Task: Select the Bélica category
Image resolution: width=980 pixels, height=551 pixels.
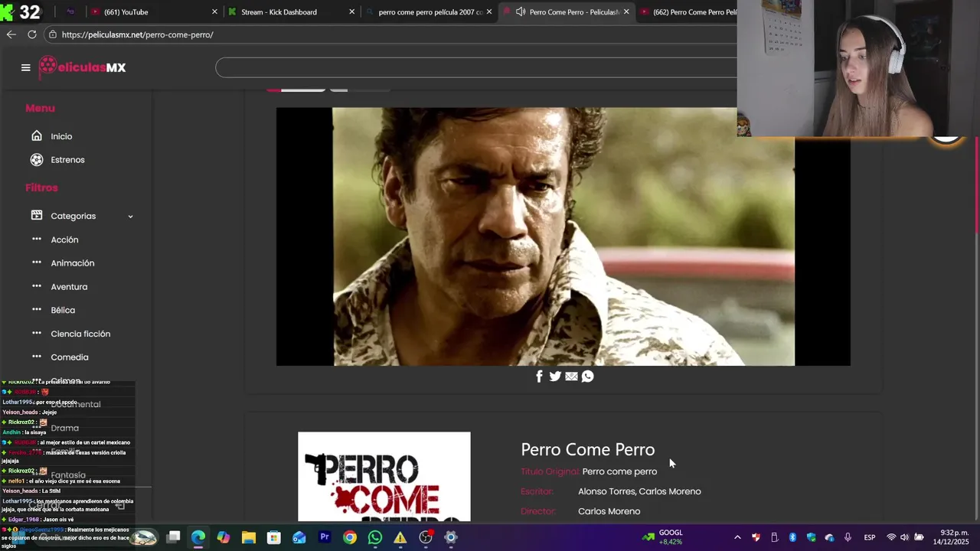Action: click(63, 310)
